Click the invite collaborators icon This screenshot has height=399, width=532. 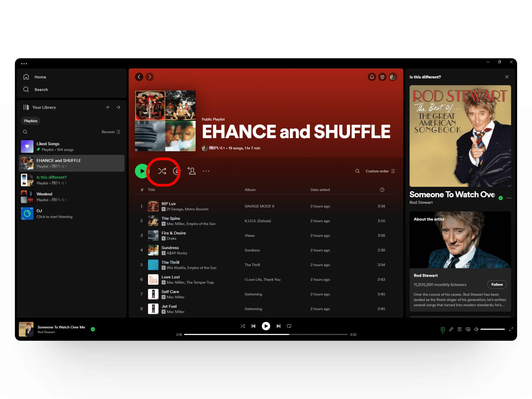pyautogui.click(x=191, y=171)
